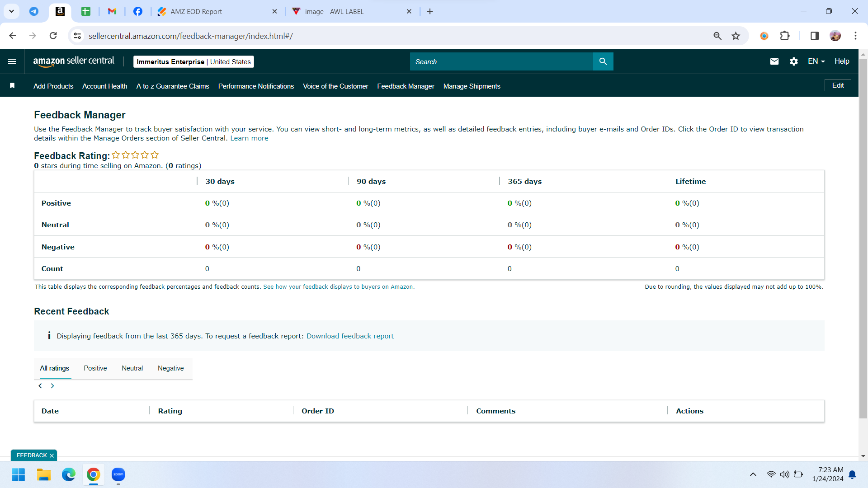Open Performance Notifications
This screenshot has width=868, height=488.
coord(256,86)
